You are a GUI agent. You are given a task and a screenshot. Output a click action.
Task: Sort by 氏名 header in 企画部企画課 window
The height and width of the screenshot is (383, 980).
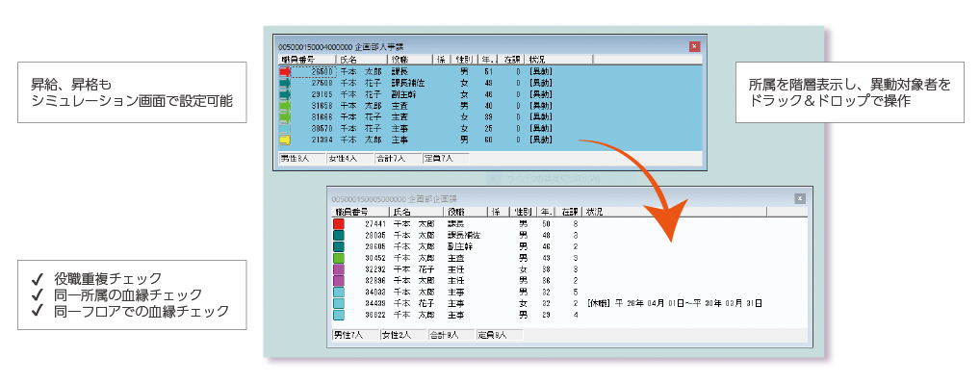(416, 212)
